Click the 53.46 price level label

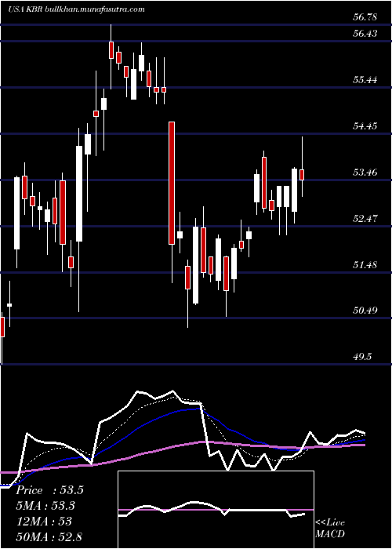(x=365, y=173)
